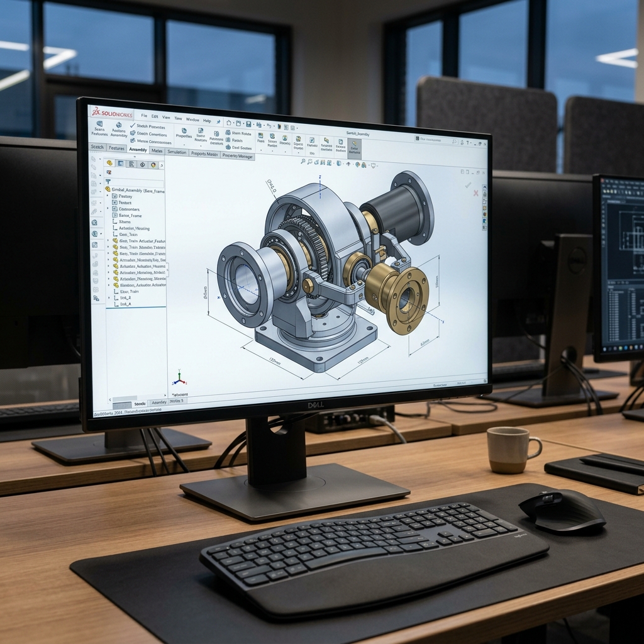Viewport: 644px width, 644px height.
Task: Click the checked sketch option in ribbon
Action: 148,126
